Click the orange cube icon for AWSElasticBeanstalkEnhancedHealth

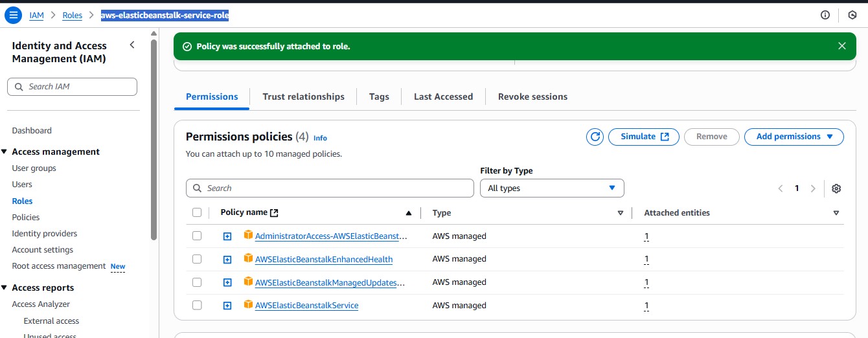coord(248,258)
